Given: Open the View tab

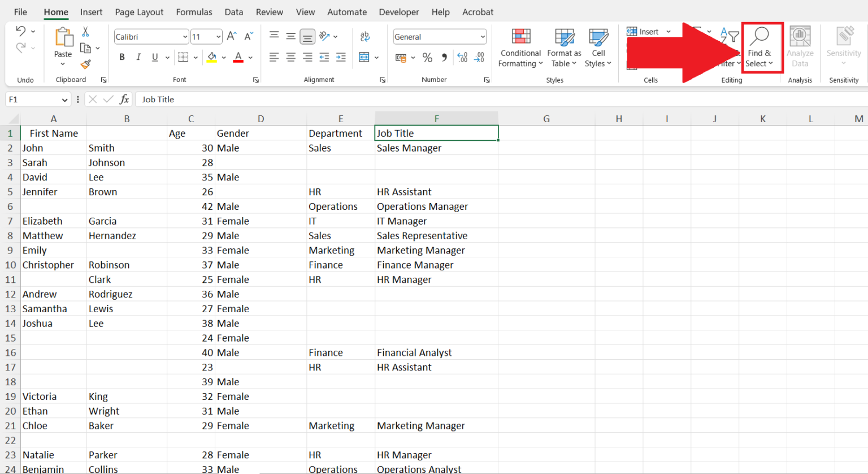Looking at the screenshot, I should (305, 12).
